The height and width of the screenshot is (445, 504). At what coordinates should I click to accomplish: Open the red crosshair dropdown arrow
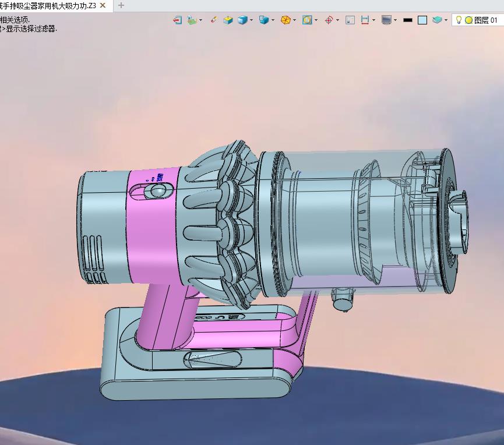coord(337,20)
